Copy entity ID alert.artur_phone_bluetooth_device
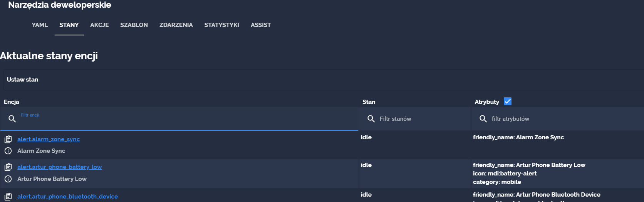The height and width of the screenshot is (202, 644). point(8,197)
